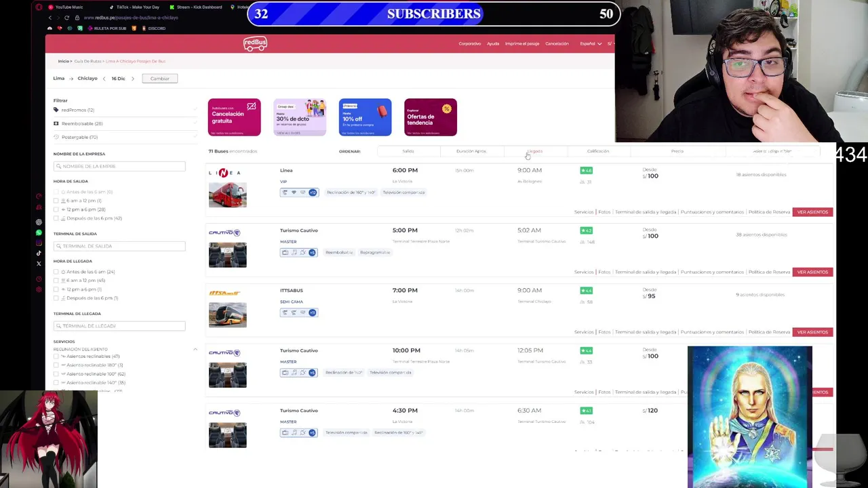The image size is (868, 488).
Task: Check salida 12 pm a 6 pm (28)
Action: (x=56, y=209)
